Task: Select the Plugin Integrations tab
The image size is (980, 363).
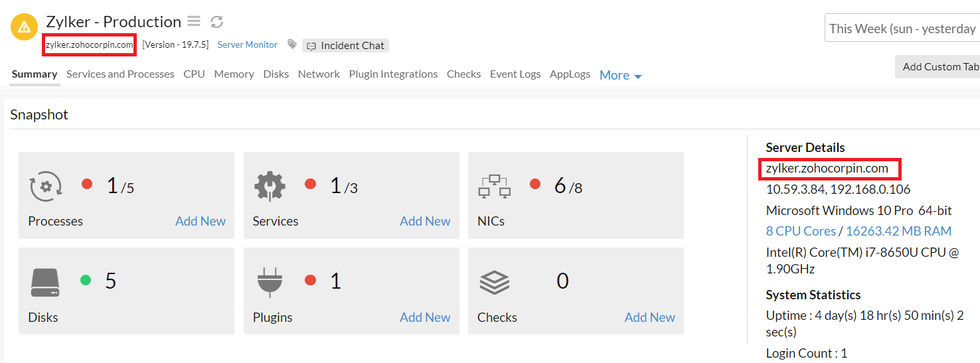Action: click(x=393, y=74)
